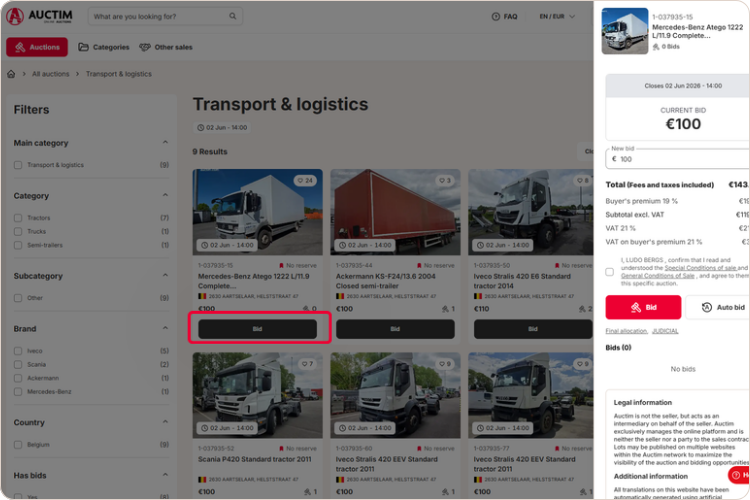Open the All auctions breadcrumb
This screenshot has height=500, width=750.
[x=50, y=74]
